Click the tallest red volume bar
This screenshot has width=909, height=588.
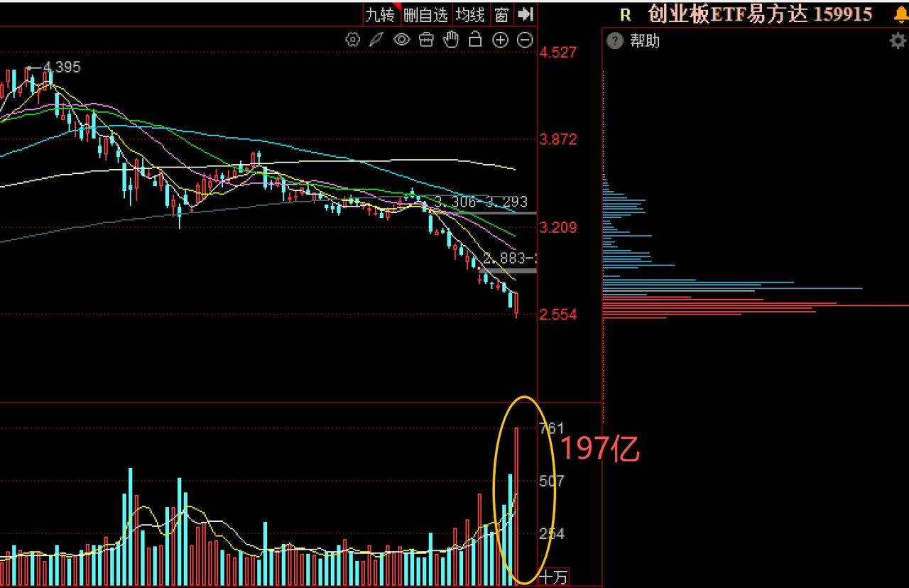click(x=517, y=506)
